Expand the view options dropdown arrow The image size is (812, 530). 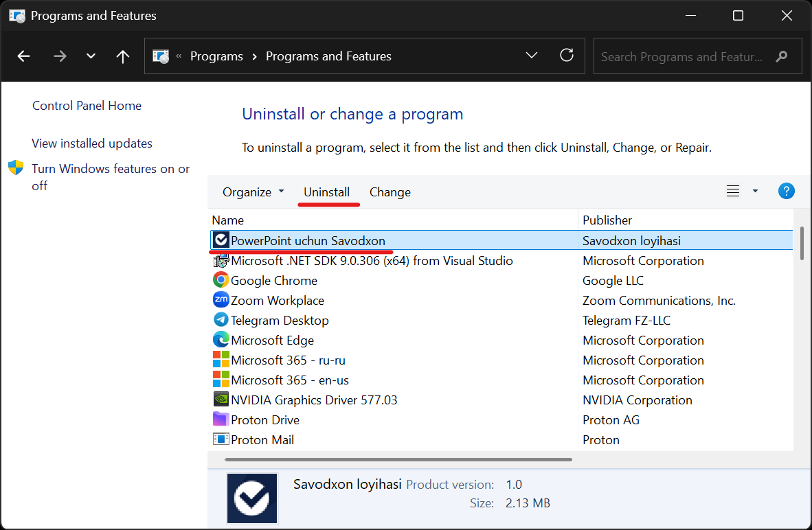click(755, 192)
